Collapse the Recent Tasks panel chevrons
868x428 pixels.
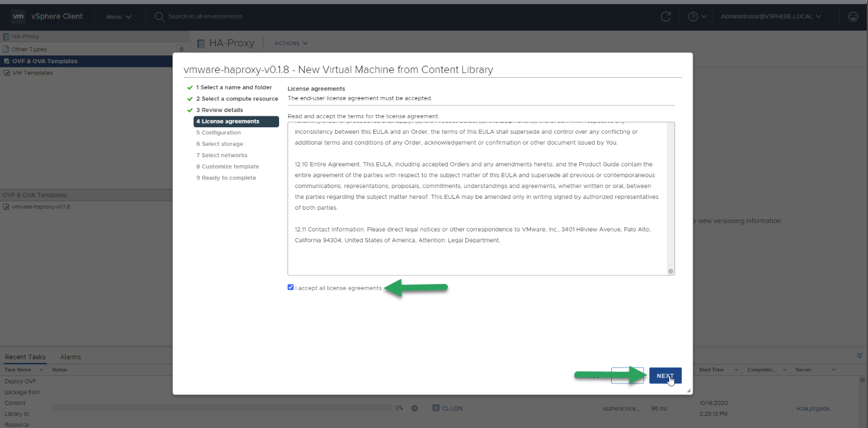(860, 356)
